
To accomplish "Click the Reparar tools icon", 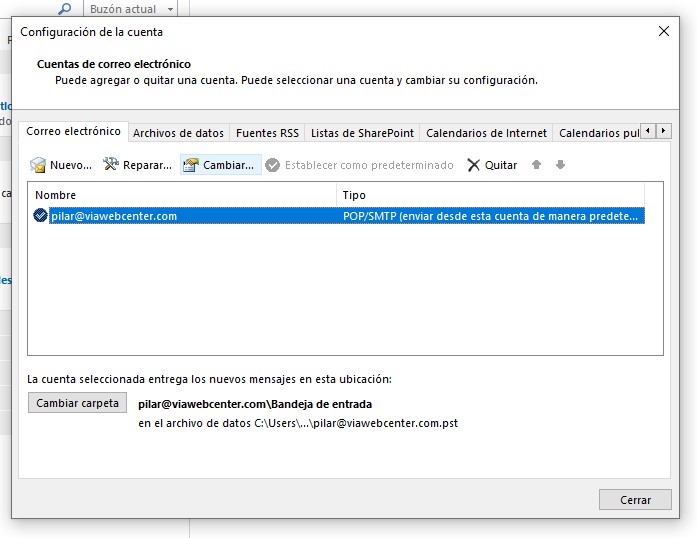I will (111, 165).
